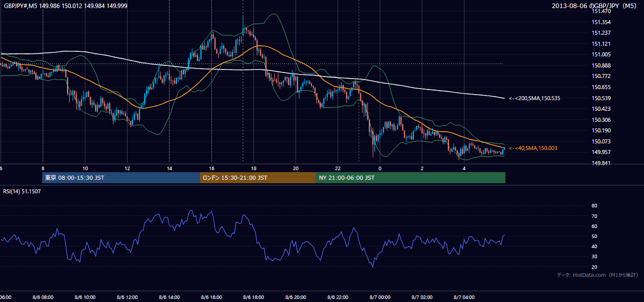Click RSI scale value 50

594,236
